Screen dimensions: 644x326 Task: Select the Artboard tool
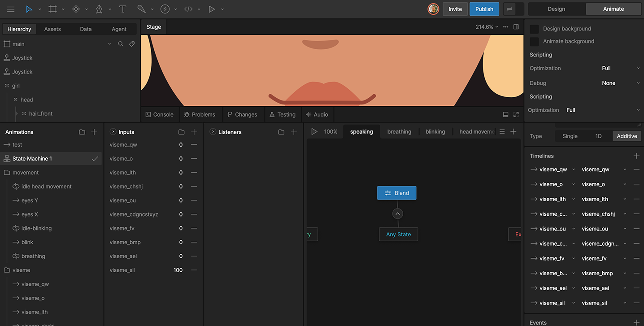tap(52, 9)
